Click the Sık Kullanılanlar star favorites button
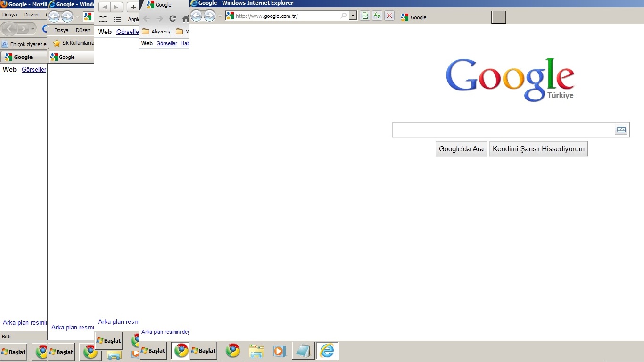The width and height of the screenshot is (644, 362). pos(74,43)
